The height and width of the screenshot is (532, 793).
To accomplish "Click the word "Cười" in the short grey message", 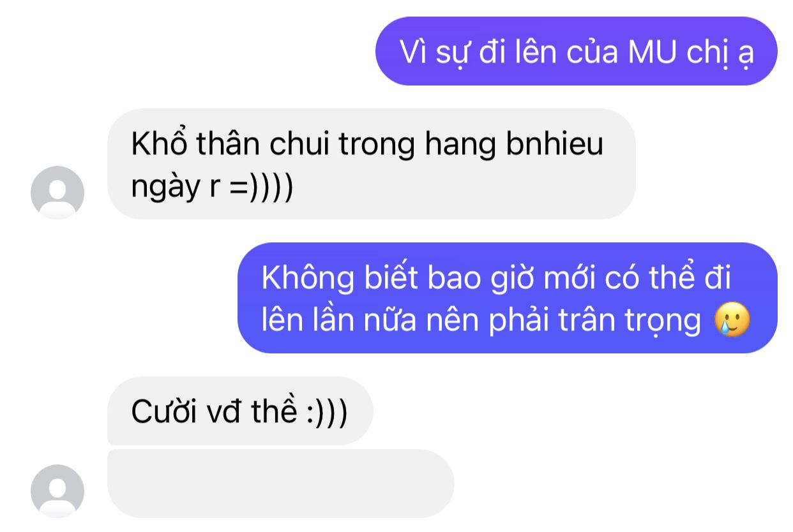I will (x=163, y=412).
